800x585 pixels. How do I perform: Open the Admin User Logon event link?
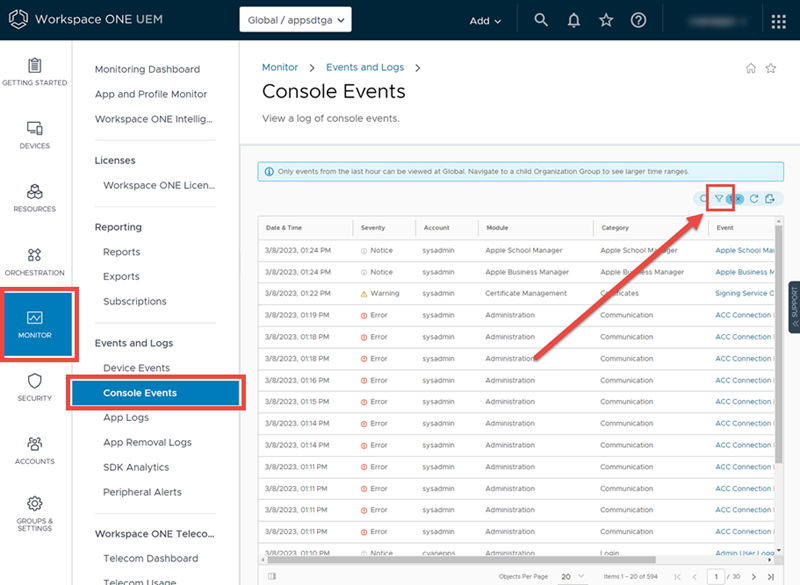pos(744,553)
